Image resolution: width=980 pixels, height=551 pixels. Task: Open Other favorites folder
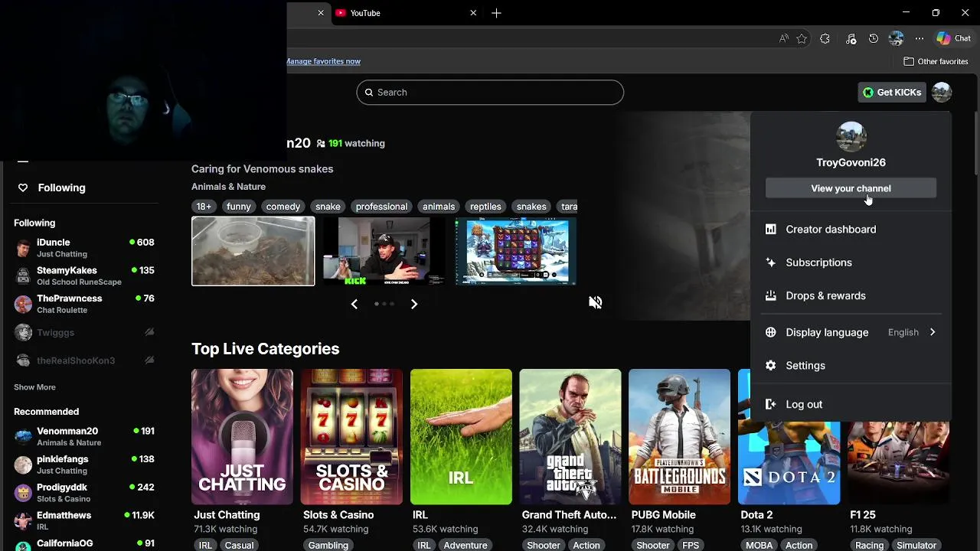[x=936, y=61]
